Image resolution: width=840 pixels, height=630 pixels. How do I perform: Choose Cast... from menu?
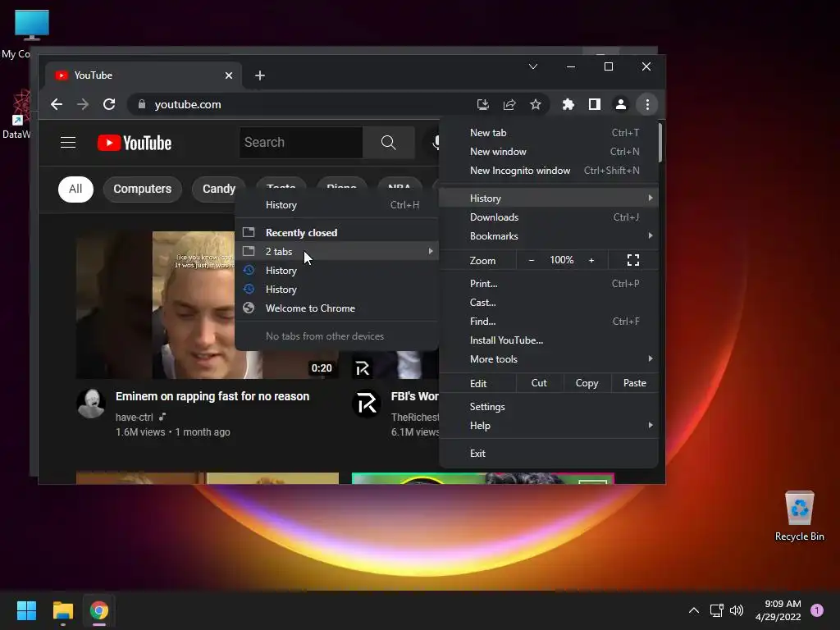coord(549,302)
